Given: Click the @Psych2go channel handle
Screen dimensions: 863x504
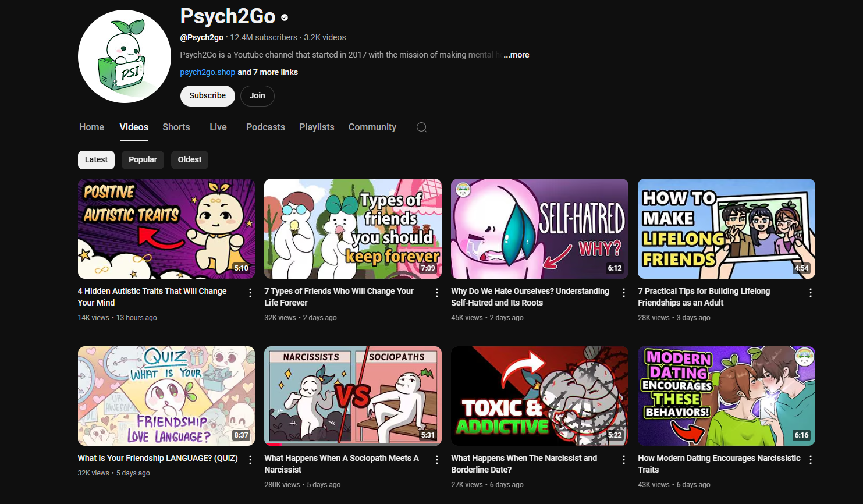Looking at the screenshot, I should [202, 37].
